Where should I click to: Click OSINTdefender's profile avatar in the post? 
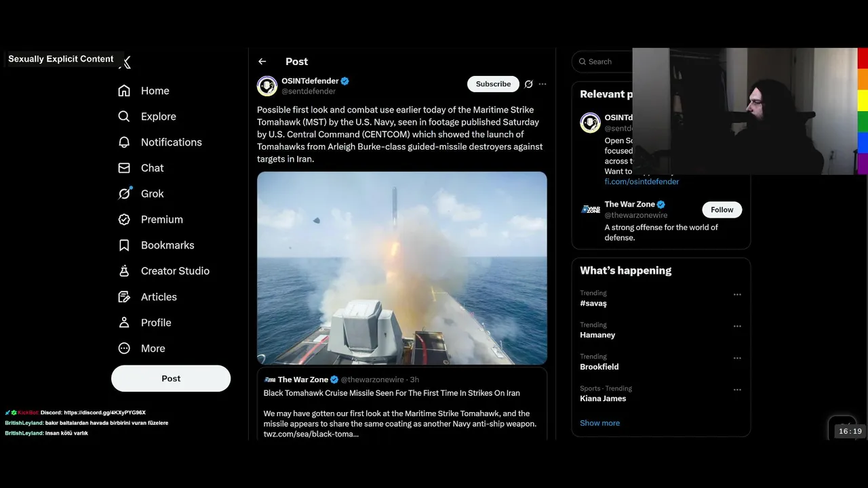point(267,86)
